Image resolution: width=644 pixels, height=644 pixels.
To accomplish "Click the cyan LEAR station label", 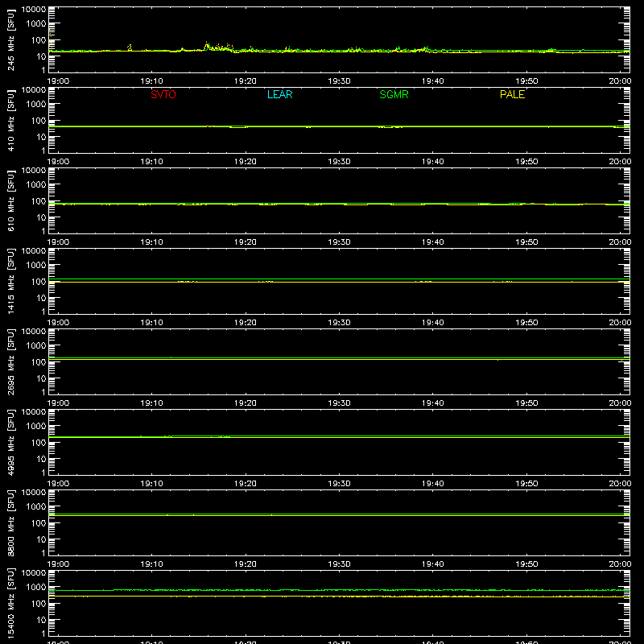I will tap(279, 94).
